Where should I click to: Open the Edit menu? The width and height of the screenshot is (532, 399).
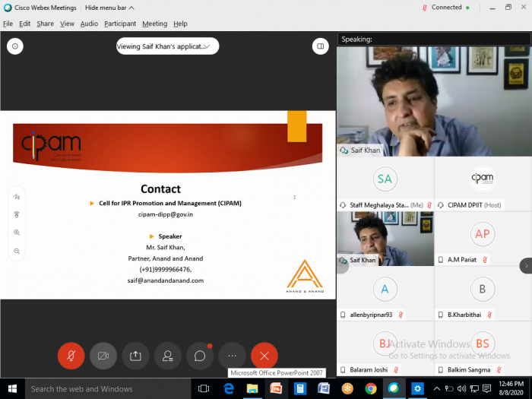click(25, 24)
